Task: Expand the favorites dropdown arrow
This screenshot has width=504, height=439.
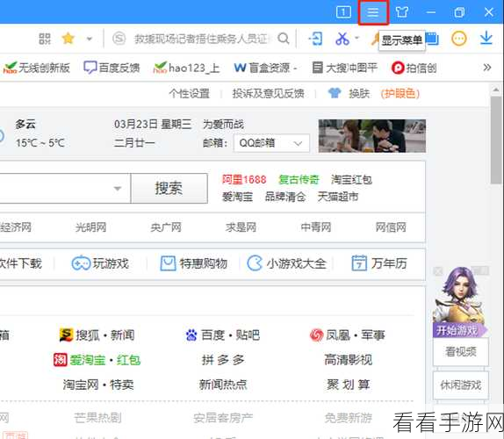Action: tap(90, 40)
